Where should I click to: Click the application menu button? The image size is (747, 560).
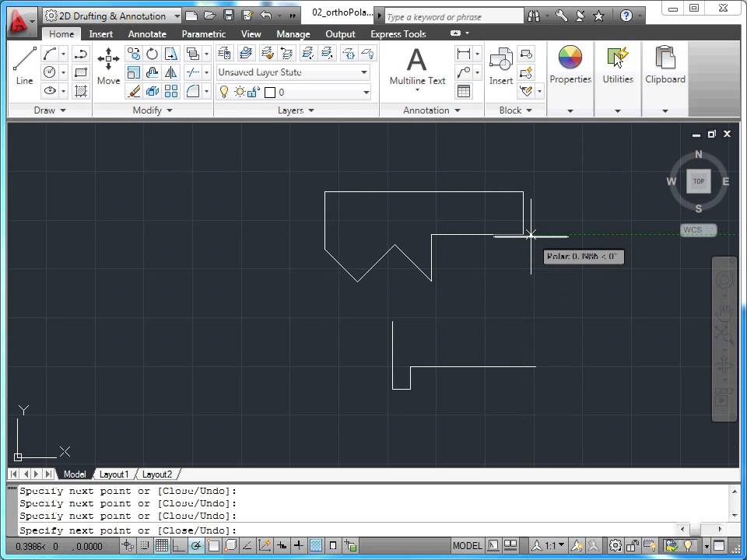21,21
